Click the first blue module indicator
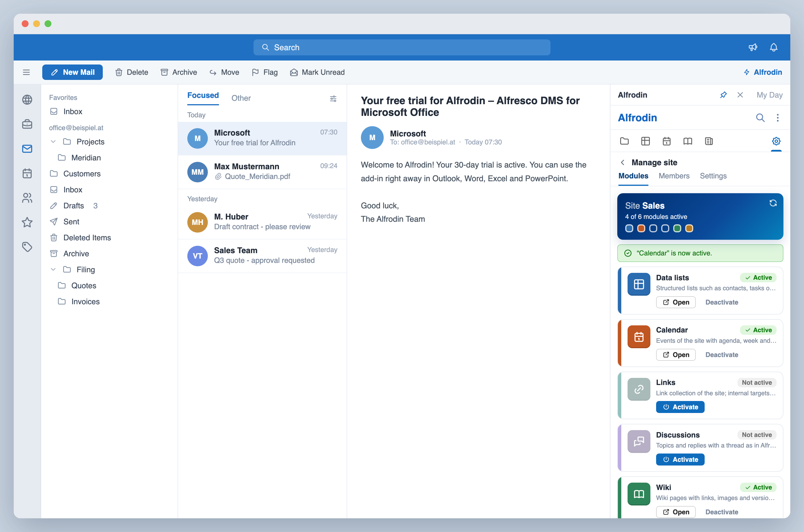Viewport: 804px width, 532px height. [629, 228]
